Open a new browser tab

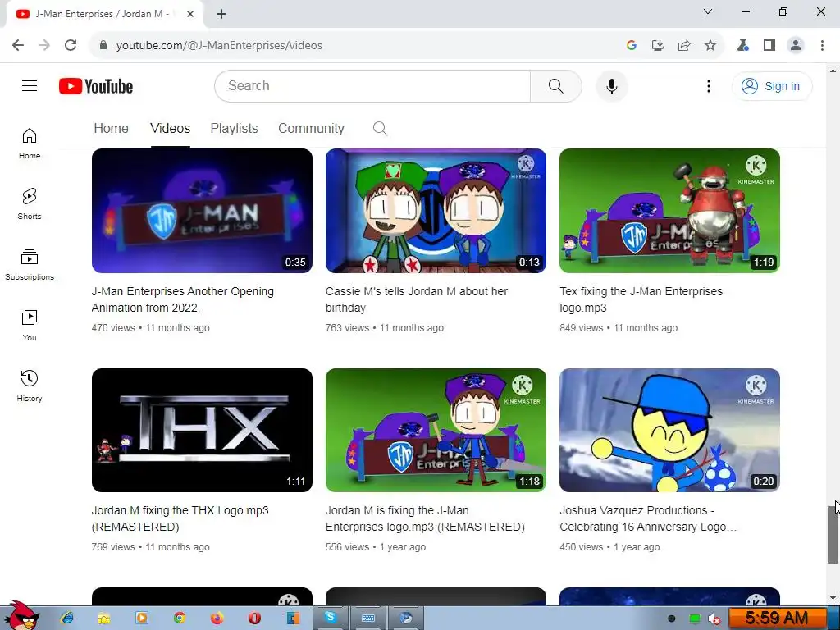[221, 14]
